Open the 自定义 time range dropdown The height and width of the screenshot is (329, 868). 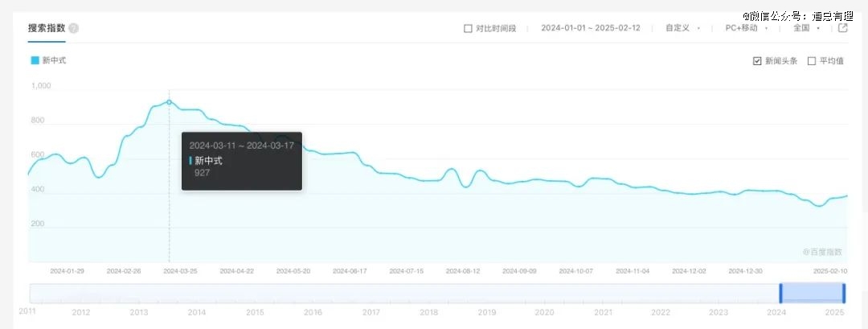682,28
